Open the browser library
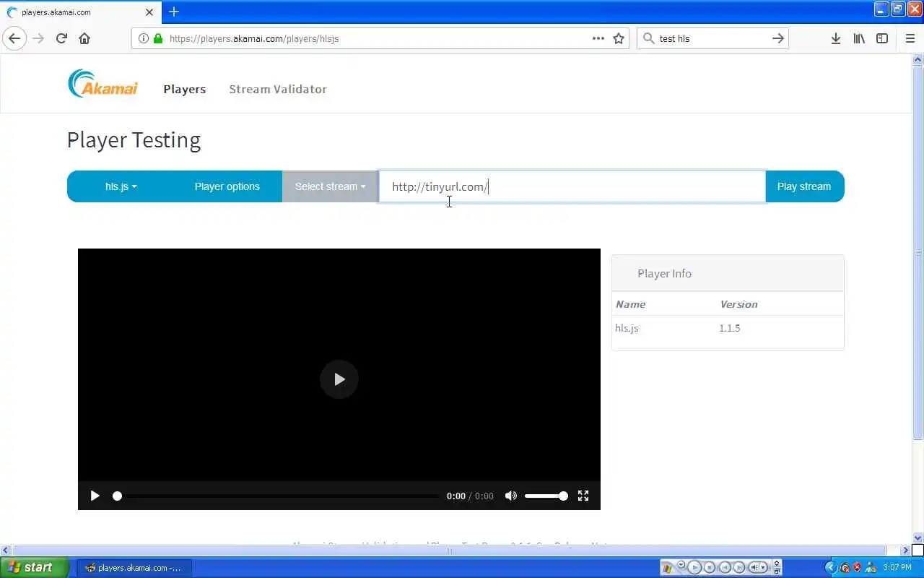 [x=859, y=38]
